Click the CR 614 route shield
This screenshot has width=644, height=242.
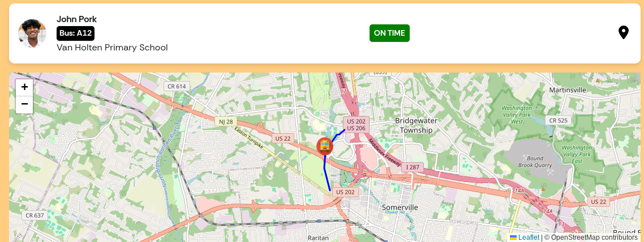pos(177,86)
